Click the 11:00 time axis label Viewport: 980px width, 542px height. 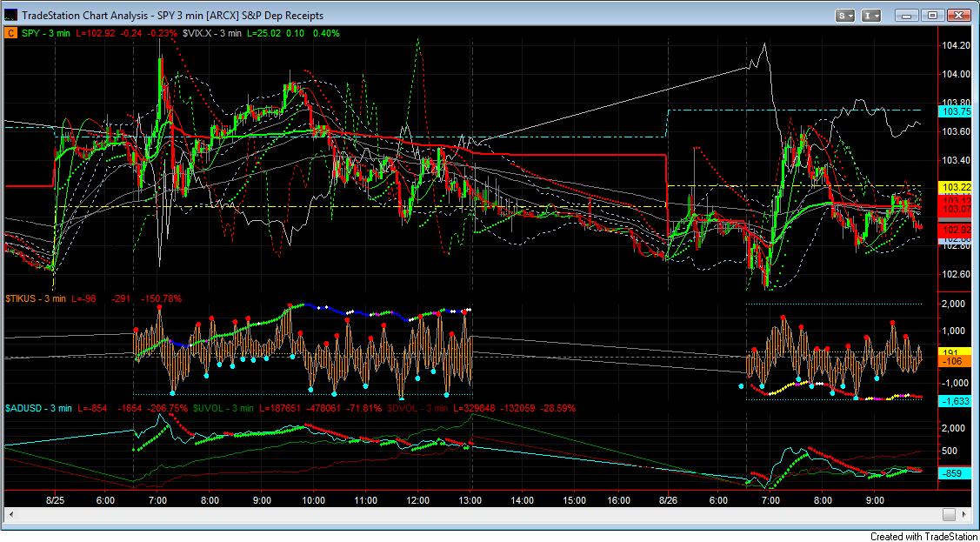coord(365,500)
